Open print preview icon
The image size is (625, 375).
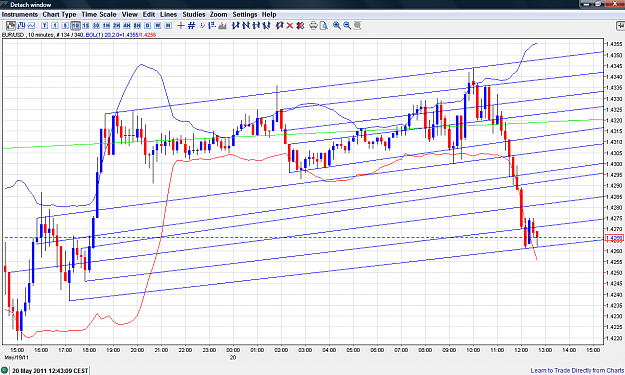coord(324,26)
